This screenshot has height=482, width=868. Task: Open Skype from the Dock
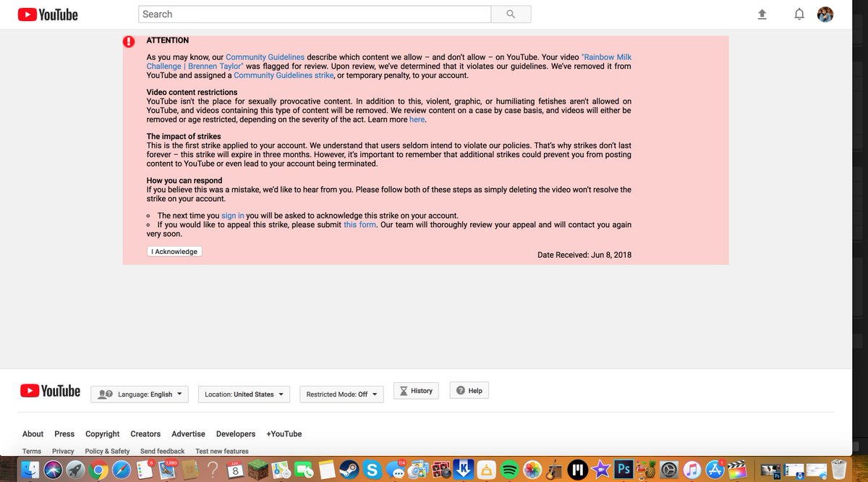pos(373,470)
